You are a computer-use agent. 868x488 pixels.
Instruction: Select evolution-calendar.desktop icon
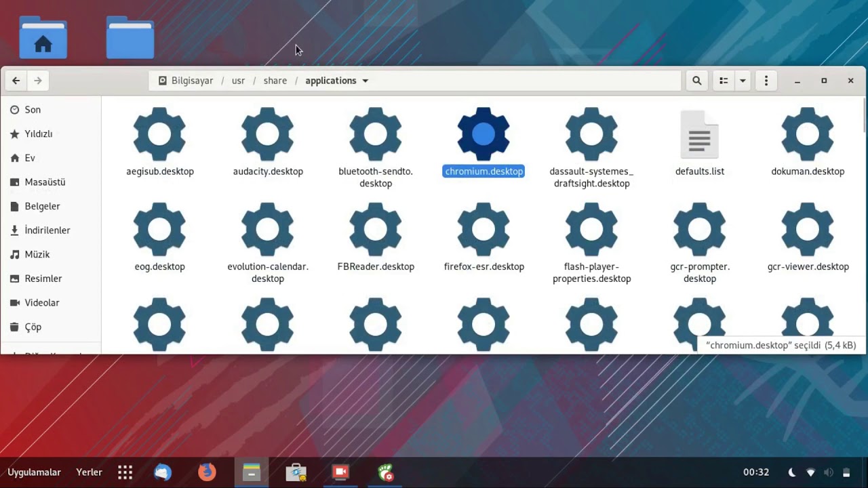pos(268,229)
